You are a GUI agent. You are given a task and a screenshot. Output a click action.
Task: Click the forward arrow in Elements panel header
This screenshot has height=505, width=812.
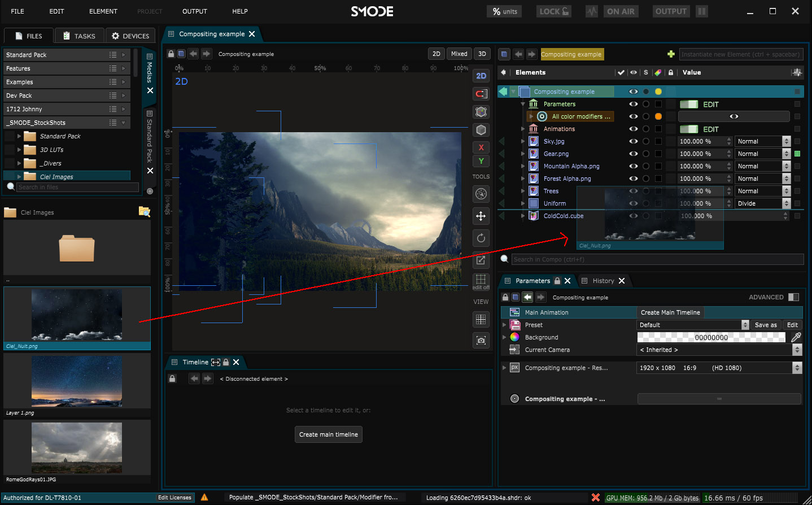(531, 54)
